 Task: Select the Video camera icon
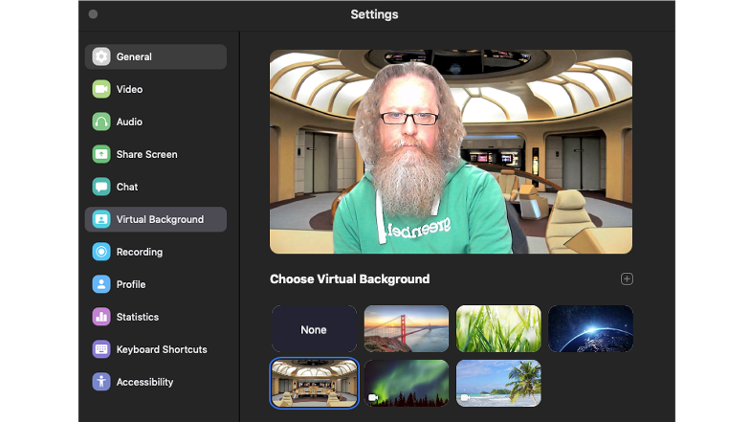pos(101,89)
